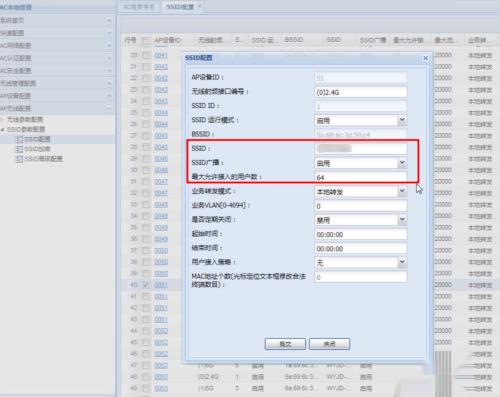Screen dimensions: 500x397
Task: Open the AP device link in row 49
Action: click(161, 388)
